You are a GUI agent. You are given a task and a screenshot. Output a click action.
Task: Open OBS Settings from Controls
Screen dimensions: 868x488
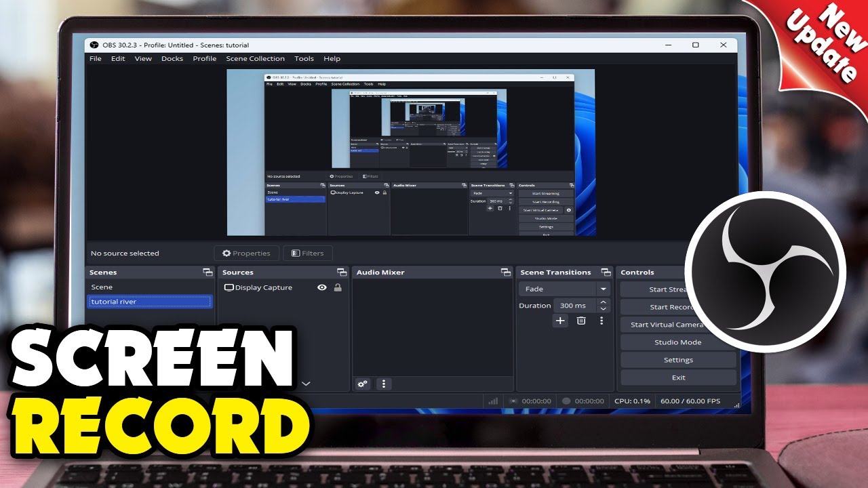tap(678, 360)
